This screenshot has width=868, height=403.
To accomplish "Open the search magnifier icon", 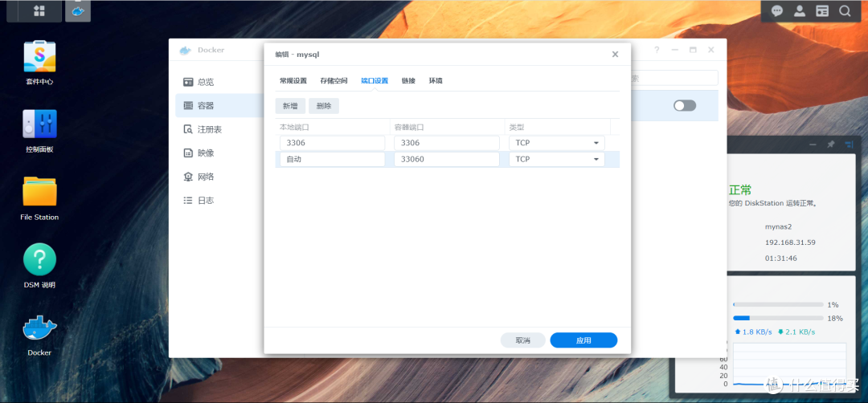I will (x=845, y=11).
